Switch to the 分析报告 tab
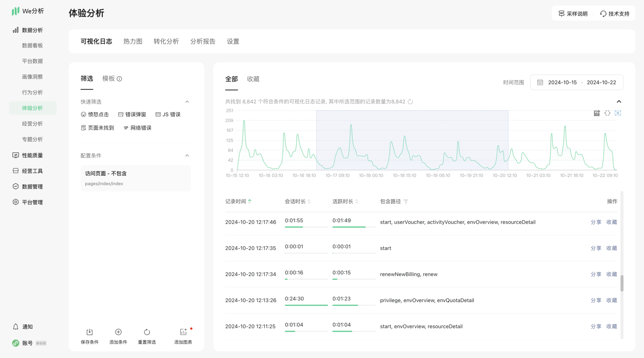 (203, 41)
